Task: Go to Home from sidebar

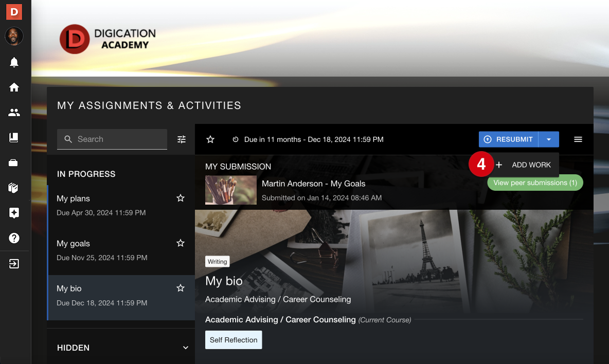Action: tap(14, 87)
